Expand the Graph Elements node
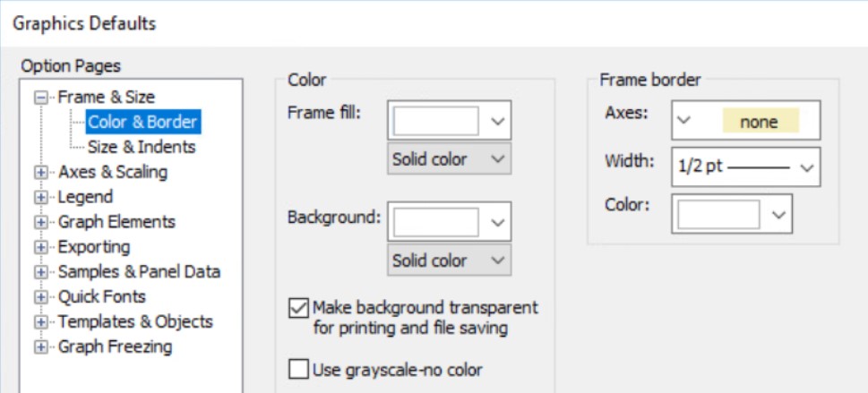Viewport: 868px width, 393px height. click(40, 222)
